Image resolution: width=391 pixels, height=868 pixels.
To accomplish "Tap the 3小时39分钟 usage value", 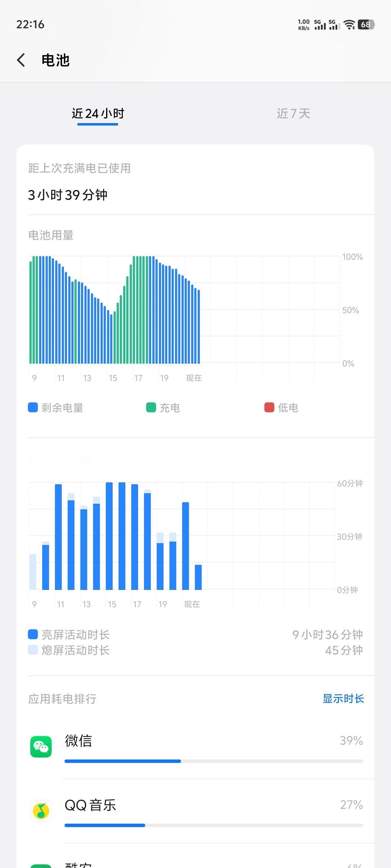I will (x=68, y=195).
